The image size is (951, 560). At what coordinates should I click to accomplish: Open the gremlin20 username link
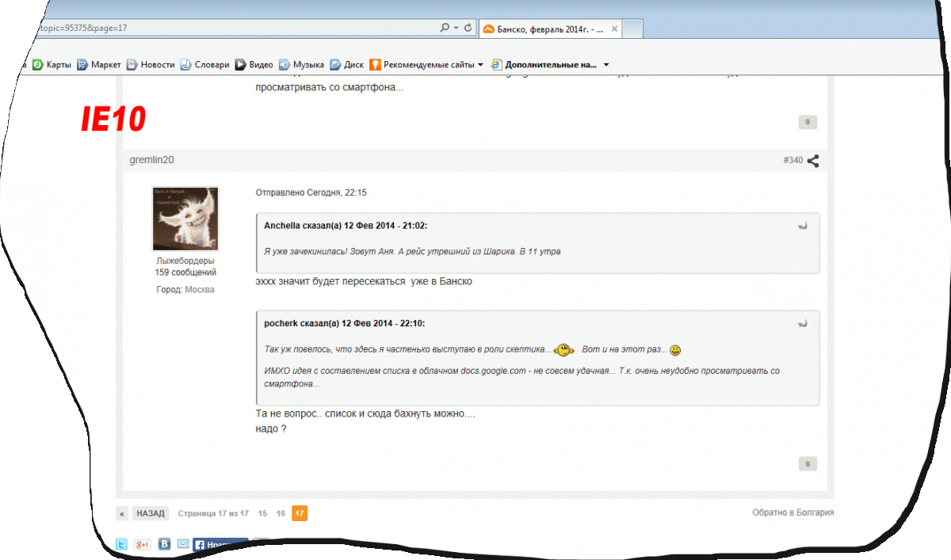(151, 160)
